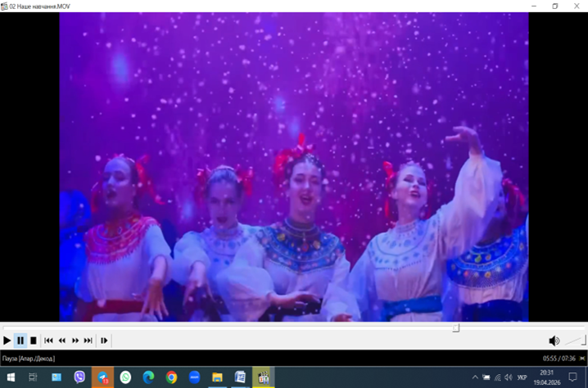The width and height of the screenshot is (588, 388).
Task: Launch Google Chrome from the taskbar
Action: 171,377
